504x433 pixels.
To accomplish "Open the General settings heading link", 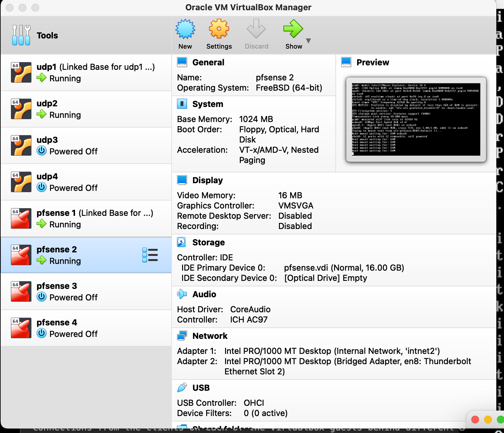I will pos(208,62).
